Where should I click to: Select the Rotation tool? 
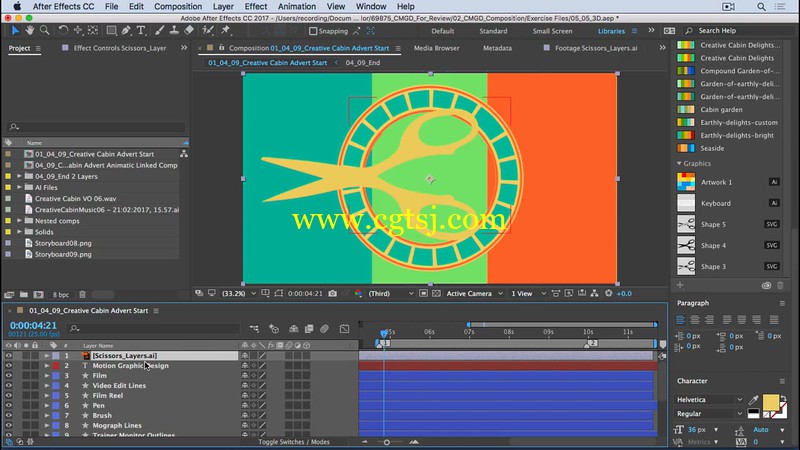(63, 31)
